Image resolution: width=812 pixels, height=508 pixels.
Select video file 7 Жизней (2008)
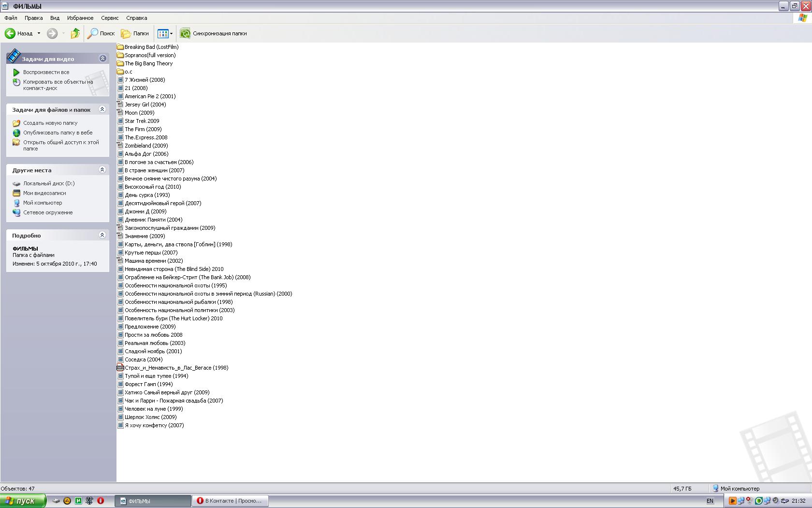(x=141, y=80)
